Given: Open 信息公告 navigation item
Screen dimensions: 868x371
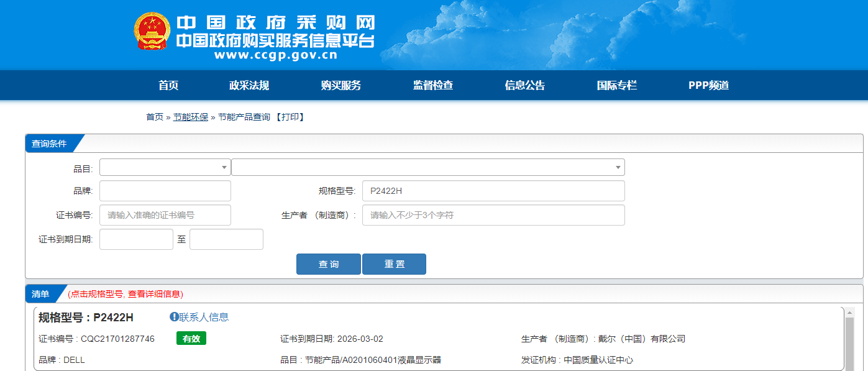Looking at the screenshot, I should (525, 86).
